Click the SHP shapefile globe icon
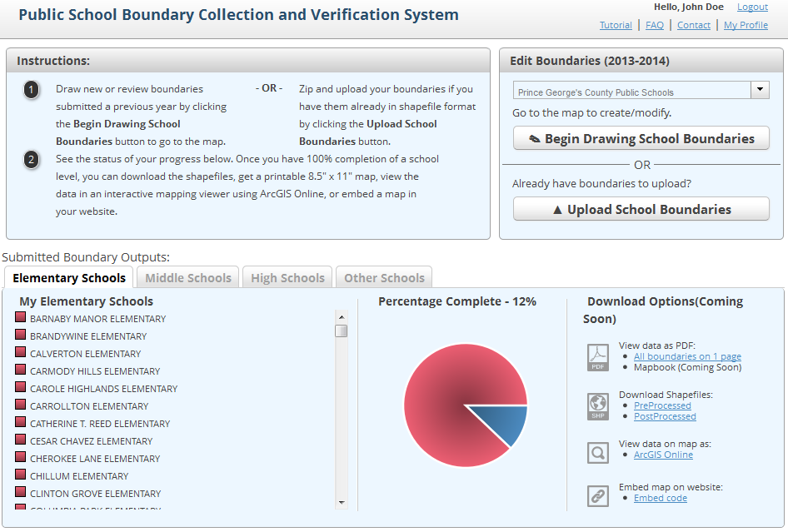 coord(597,406)
